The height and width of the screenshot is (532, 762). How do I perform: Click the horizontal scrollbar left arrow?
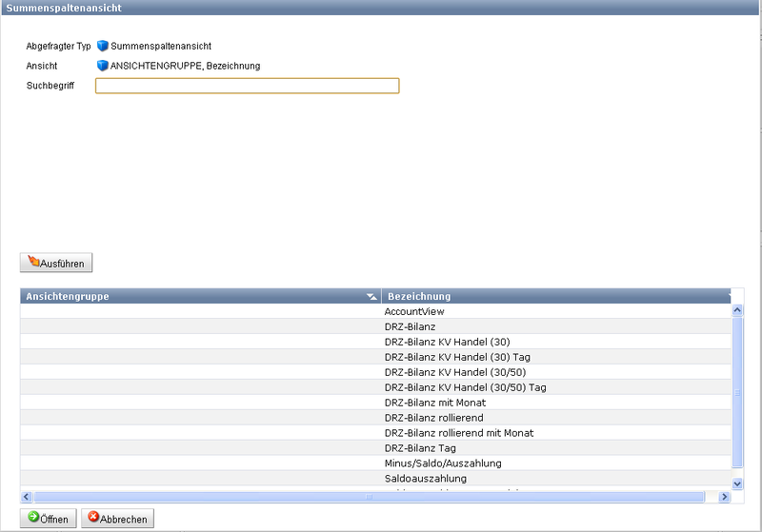pyautogui.click(x=27, y=497)
